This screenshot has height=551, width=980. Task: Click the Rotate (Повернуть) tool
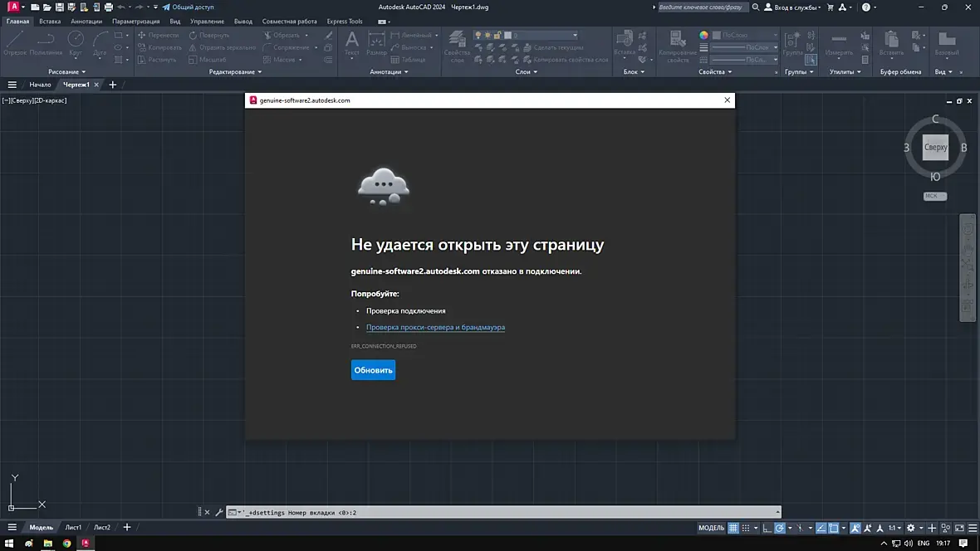point(208,35)
